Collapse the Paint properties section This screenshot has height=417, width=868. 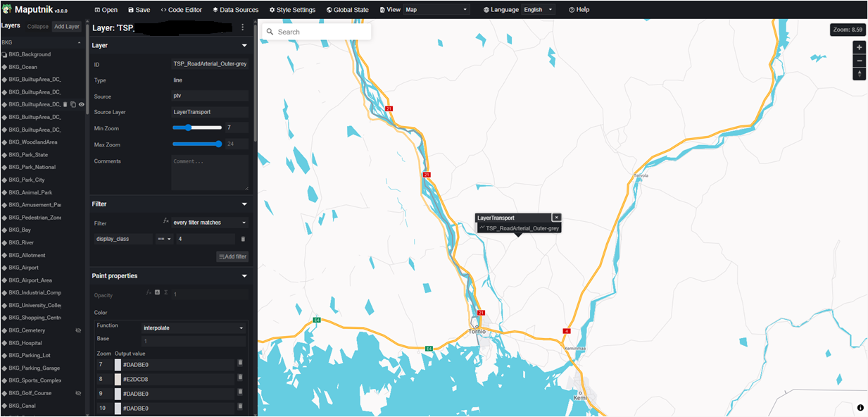point(244,276)
